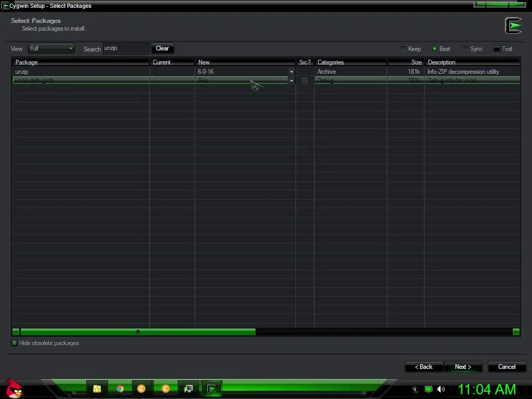The width and height of the screenshot is (532, 399).
Task: Cancel the Cygwin setup
Action: tap(507, 367)
